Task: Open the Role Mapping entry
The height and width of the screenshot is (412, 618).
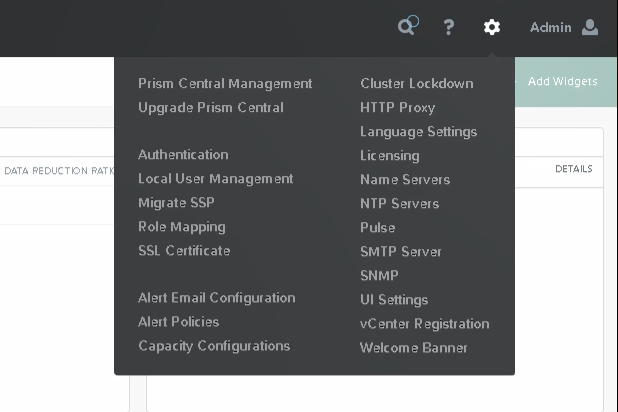Action: (182, 227)
